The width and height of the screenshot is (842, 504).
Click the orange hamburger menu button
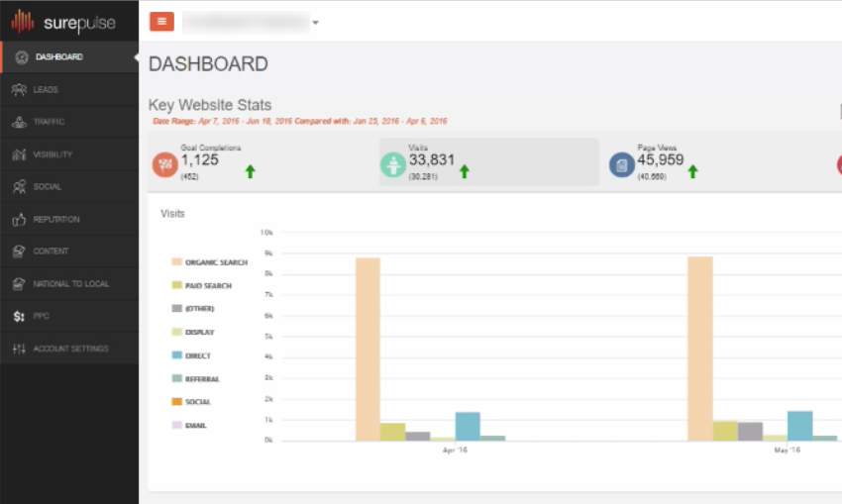[161, 22]
